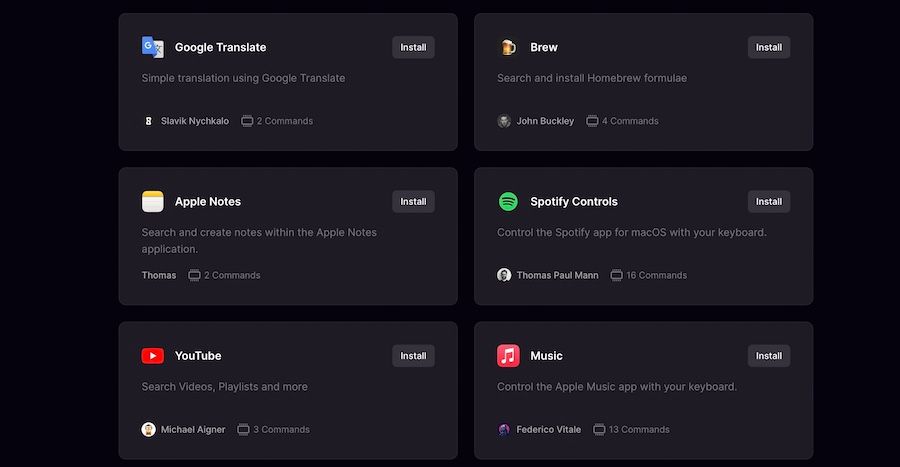Click the YouTube red play icon
900x467 pixels.
(152, 355)
